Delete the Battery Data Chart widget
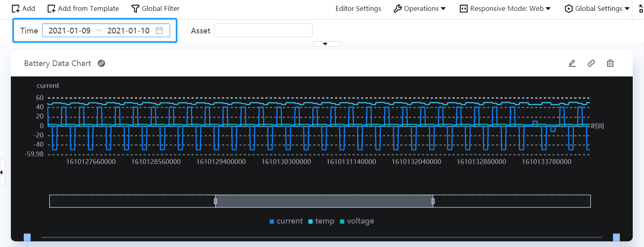Image resolution: width=644 pixels, height=247 pixels. [610, 63]
